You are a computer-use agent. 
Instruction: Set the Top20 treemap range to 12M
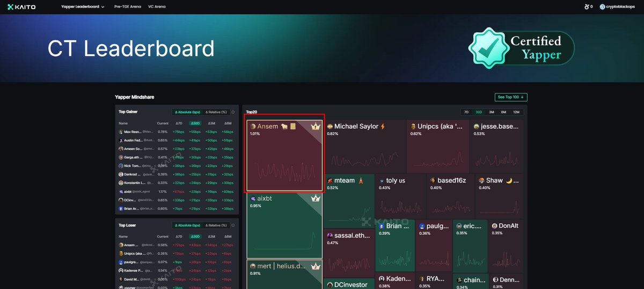[x=516, y=112]
